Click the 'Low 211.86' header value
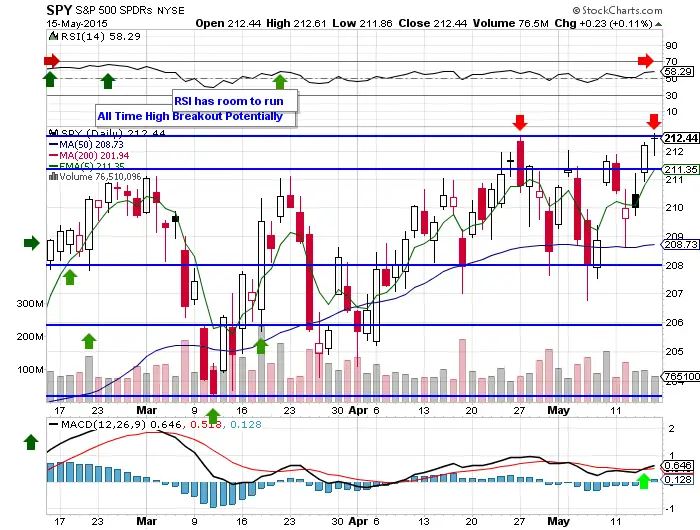This screenshot has height=530, width=700. (x=362, y=23)
